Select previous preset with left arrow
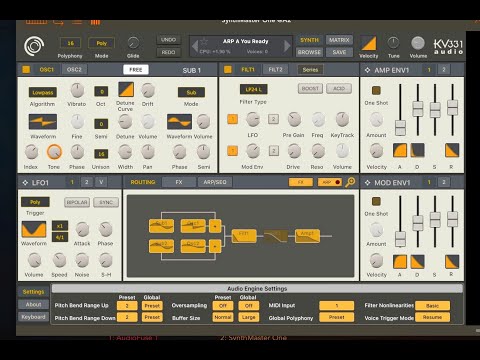The width and height of the screenshot is (480, 360). [x=195, y=46]
